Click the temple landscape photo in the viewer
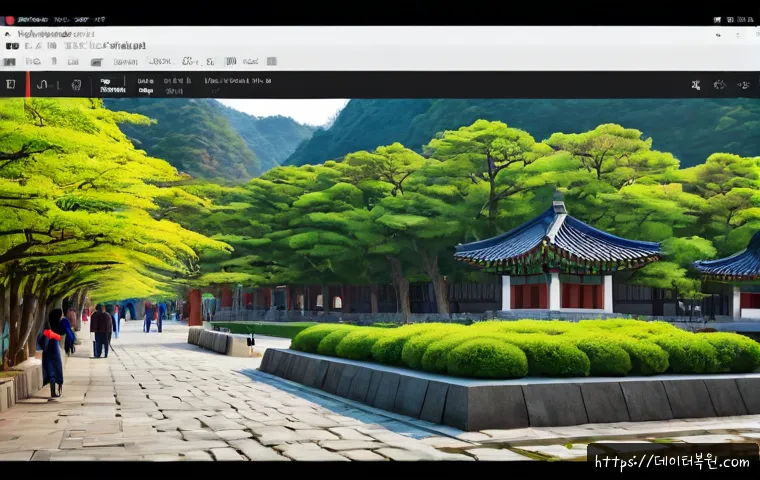The image size is (760, 480). [380, 279]
